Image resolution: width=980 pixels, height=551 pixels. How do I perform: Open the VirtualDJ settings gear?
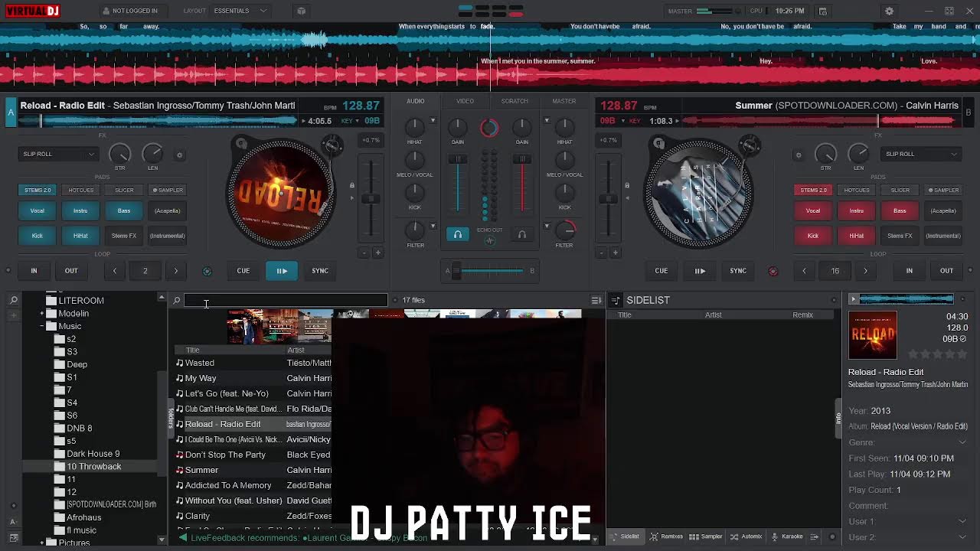point(889,11)
